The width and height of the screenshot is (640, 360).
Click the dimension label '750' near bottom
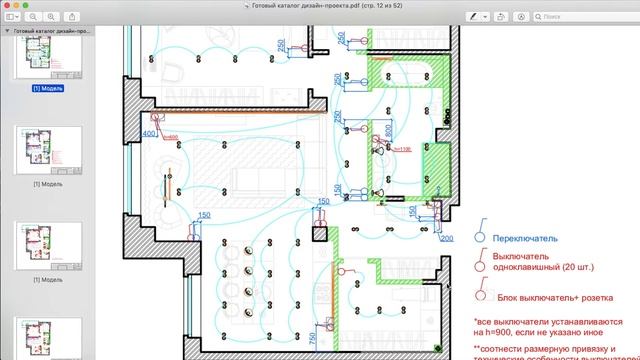click(312, 338)
